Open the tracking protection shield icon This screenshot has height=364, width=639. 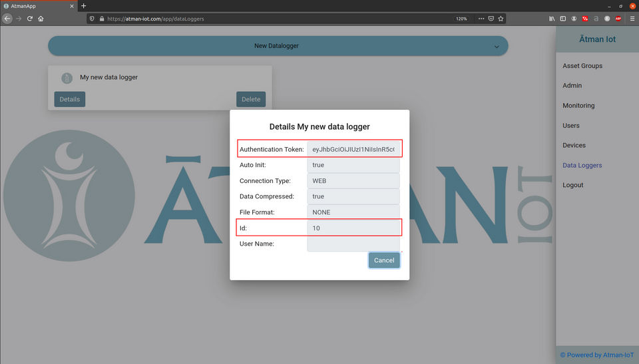(92, 19)
